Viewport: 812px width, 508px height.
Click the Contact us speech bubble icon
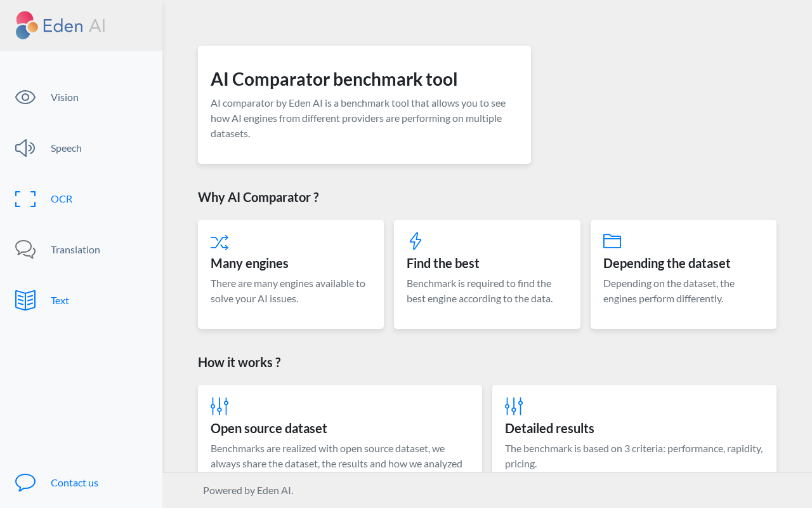[x=25, y=483]
